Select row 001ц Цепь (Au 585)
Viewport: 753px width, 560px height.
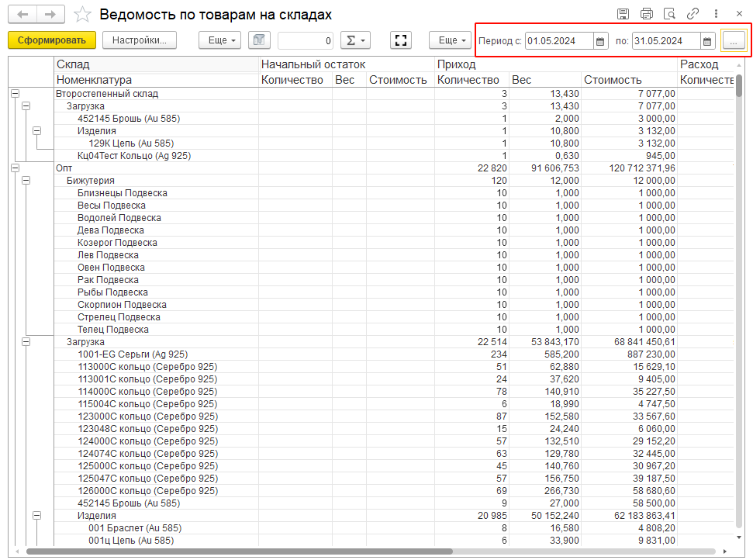(x=131, y=541)
